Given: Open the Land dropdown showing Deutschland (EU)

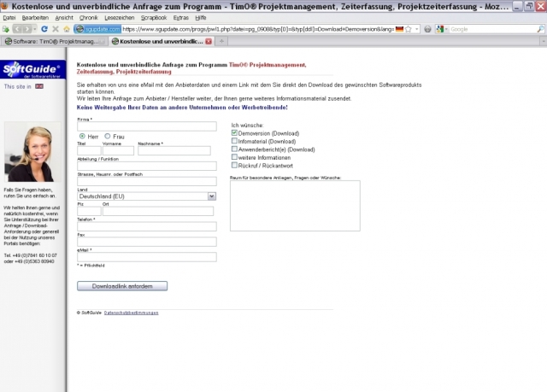Looking at the screenshot, I should click(147, 196).
